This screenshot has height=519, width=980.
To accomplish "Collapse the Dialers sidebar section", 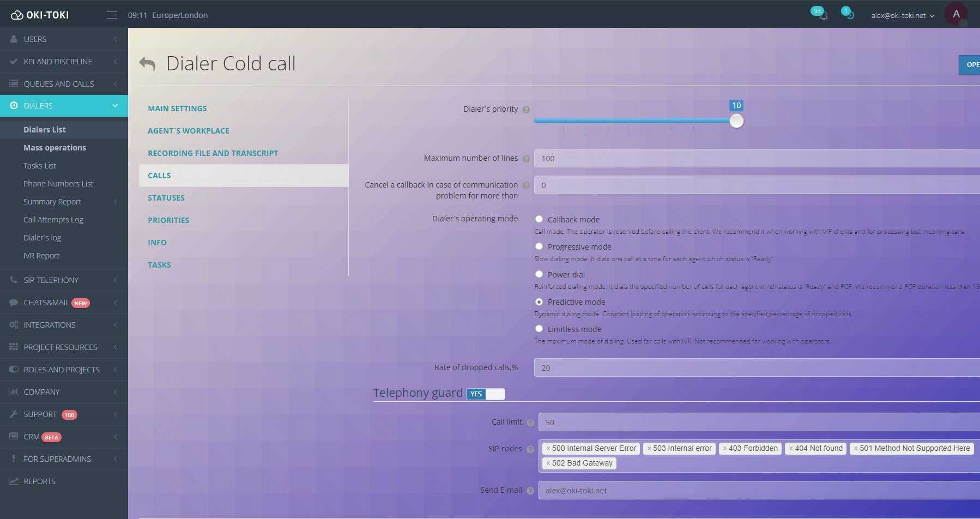I will (115, 105).
